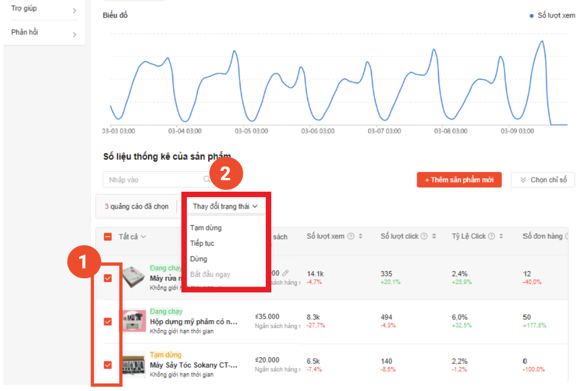Click the search magnifier in product filter
Screen dimensions: 588x391
pyautogui.click(x=207, y=180)
